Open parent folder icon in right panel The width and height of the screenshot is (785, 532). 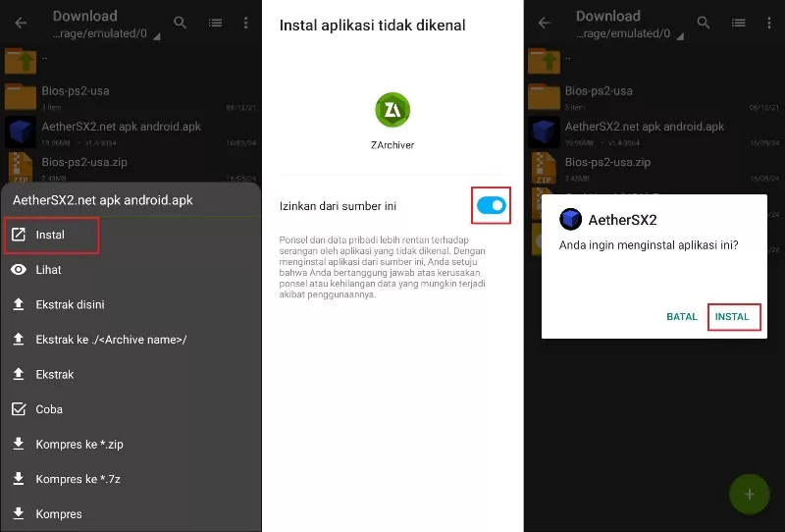(x=544, y=61)
